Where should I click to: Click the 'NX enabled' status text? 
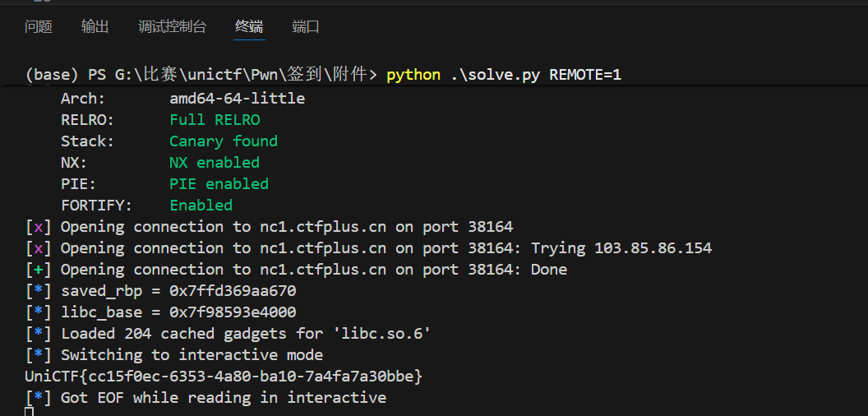pos(215,163)
